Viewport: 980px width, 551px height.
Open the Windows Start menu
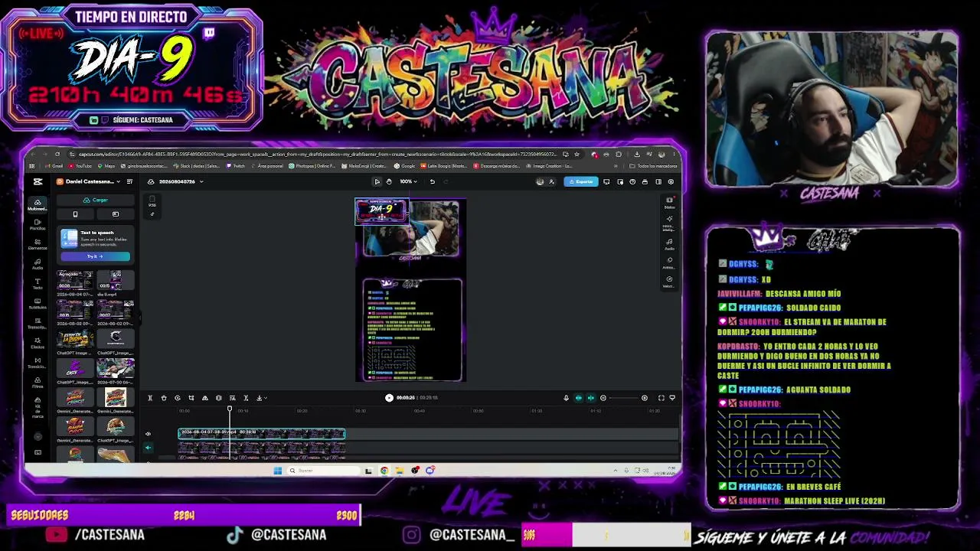[x=277, y=471]
